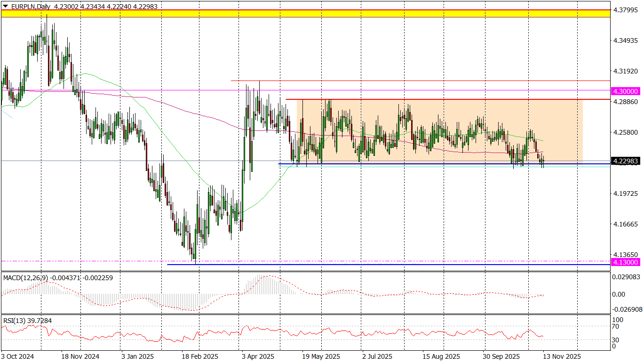Click RSI scale level 70 label
Image resolution: width=644 pixels, height=363 pixels.
pos(617,326)
